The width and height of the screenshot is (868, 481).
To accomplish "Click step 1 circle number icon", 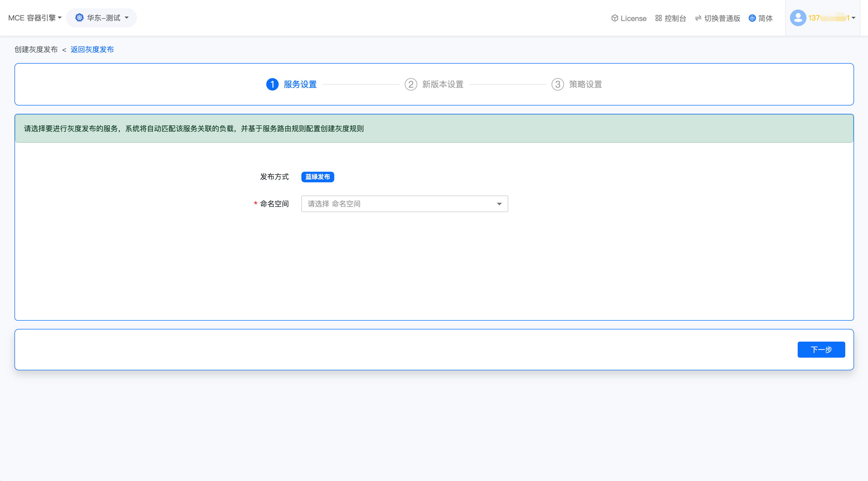I will [x=272, y=84].
